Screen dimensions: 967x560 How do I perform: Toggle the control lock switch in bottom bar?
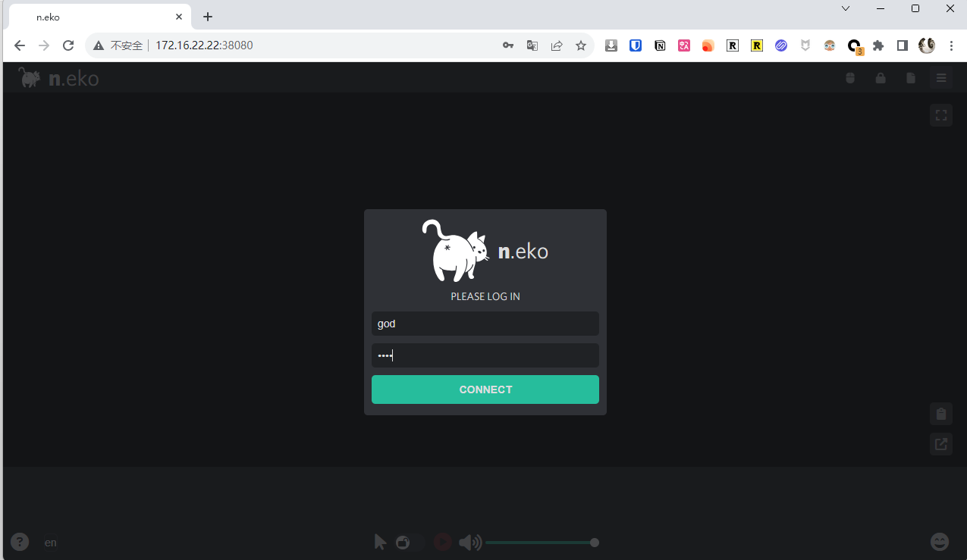tap(410, 542)
